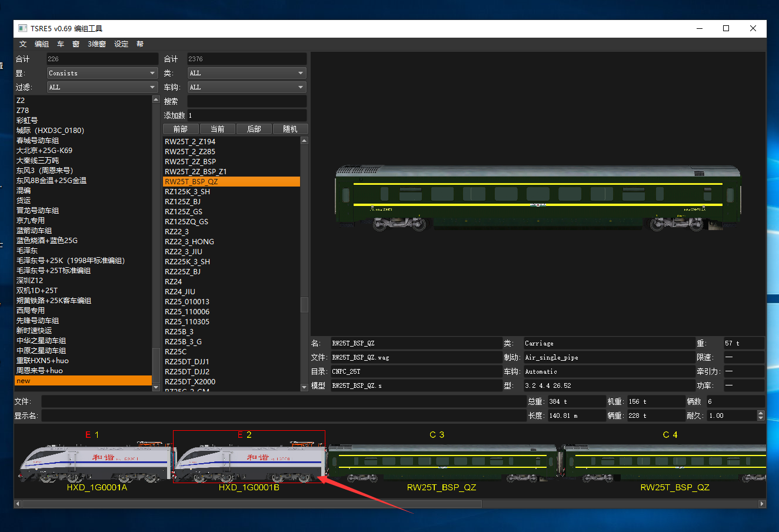Click the 总重 384 t field
779x532 pixels.
coord(575,401)
